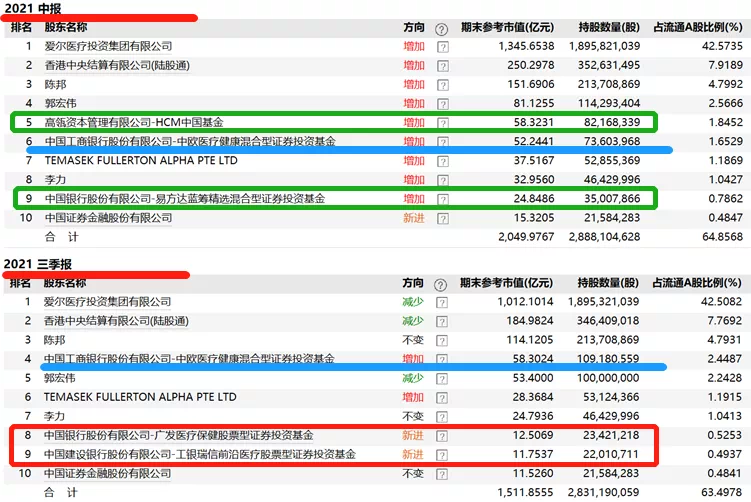Click question icon for 爱尔医疗投资集团 row in 中报
The width and height of the screenshot is (751, 502).
pos(443,47)
